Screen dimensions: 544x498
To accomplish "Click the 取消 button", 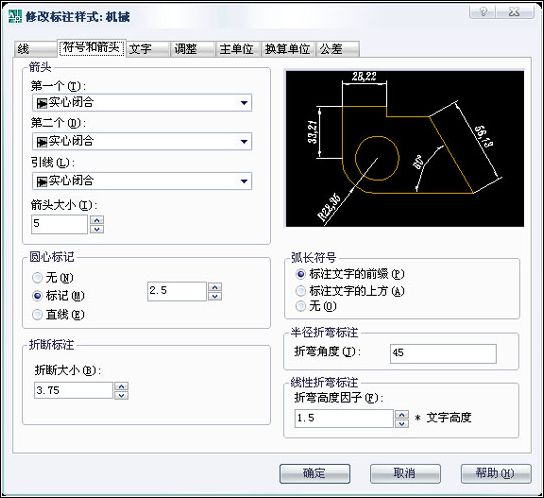I will point(405,473).
